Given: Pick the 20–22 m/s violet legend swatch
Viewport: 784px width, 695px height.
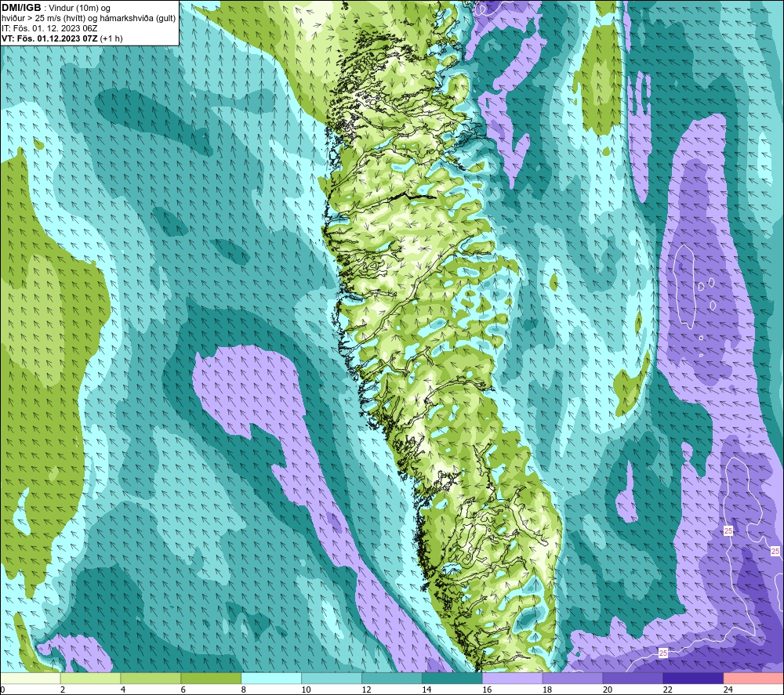Looking at the screenshot, I should (633, 678).
